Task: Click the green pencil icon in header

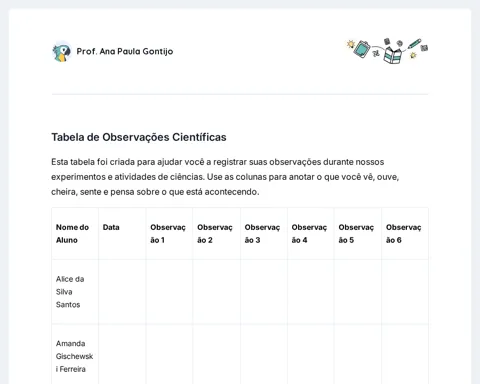Action: tap(414, 44)
